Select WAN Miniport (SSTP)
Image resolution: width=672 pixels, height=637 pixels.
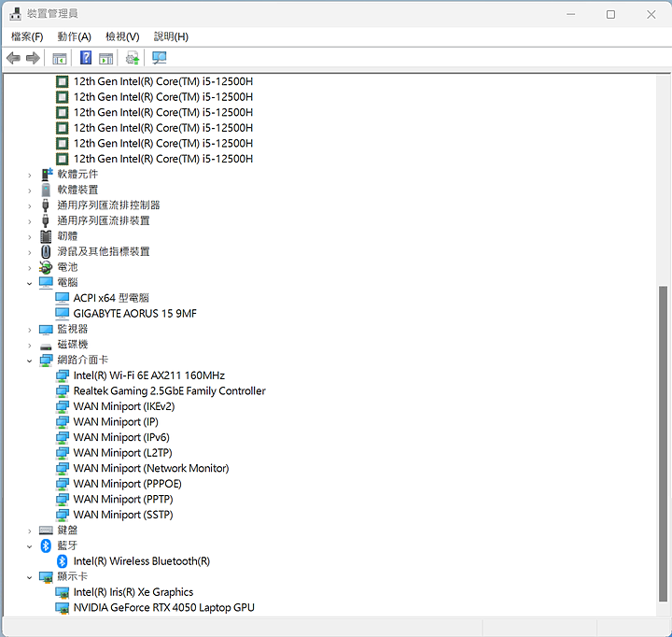coord(123,515)
